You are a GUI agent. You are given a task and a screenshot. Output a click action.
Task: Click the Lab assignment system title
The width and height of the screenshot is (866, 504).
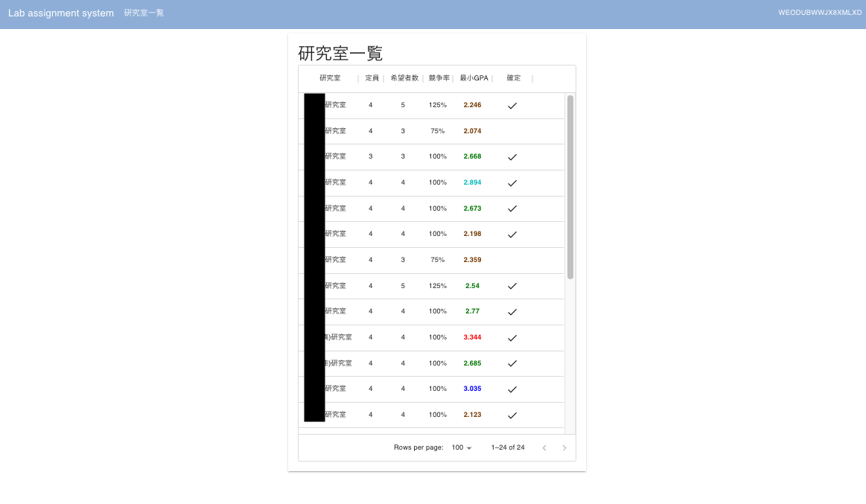60,13
